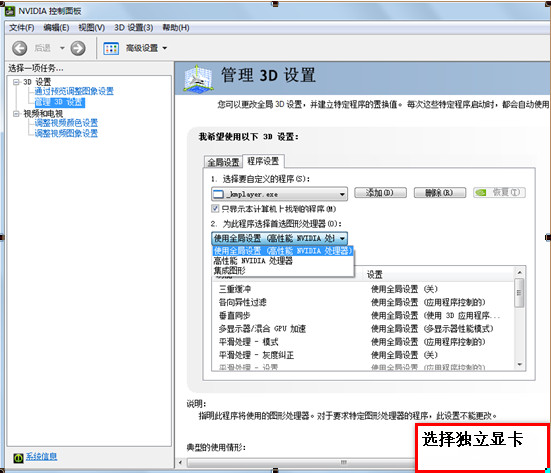Screen dimensions: 551x473
Task: Click the Back arrow navigation icon
Action: point(19,48)
